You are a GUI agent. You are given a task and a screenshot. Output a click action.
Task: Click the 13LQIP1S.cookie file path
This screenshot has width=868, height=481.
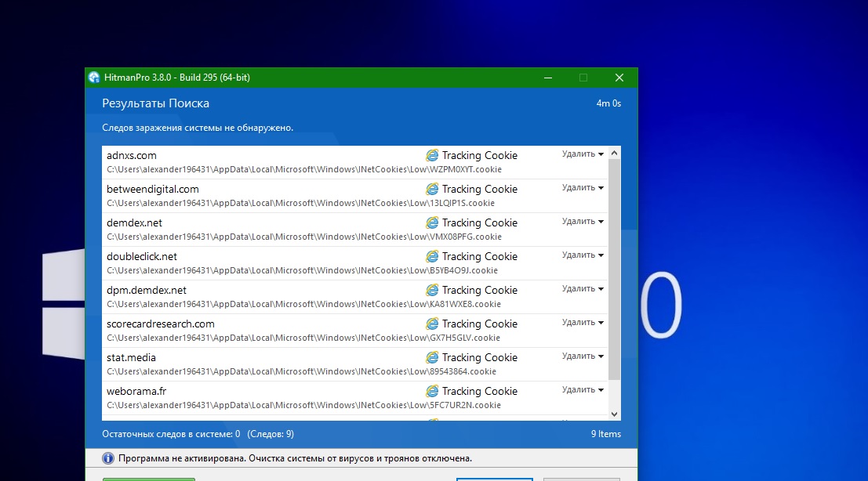[x=300, y=204]
